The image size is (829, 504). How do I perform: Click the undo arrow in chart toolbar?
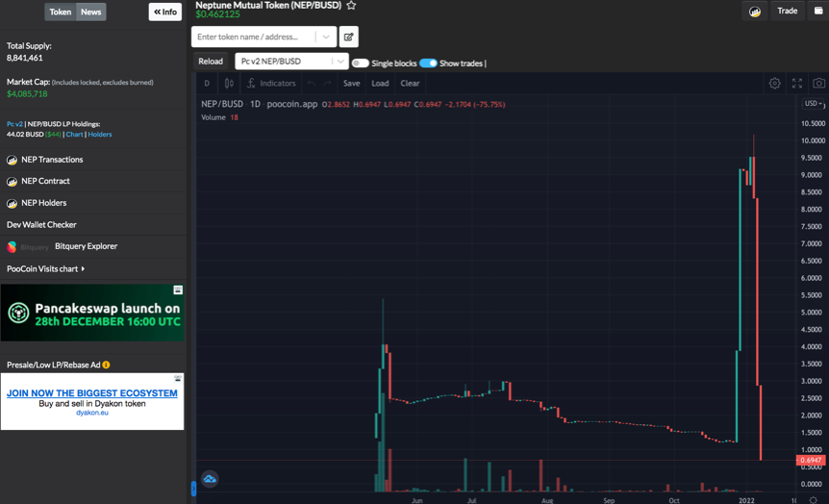(x=312, y=83)
